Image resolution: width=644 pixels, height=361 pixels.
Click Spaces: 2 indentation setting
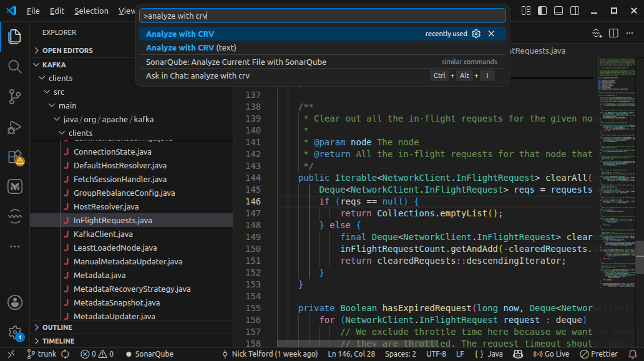401,354
